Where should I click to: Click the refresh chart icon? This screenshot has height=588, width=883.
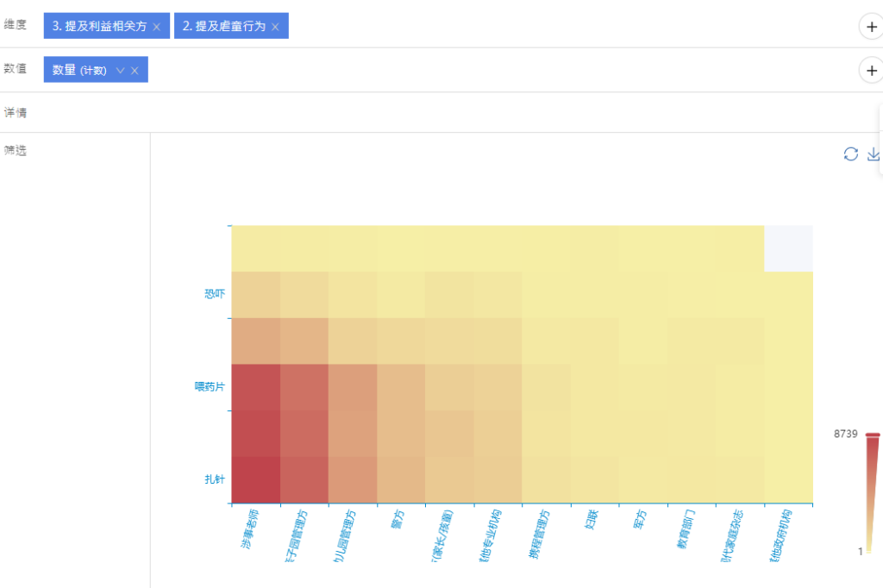pyautogui.click(x=850, y=153)
